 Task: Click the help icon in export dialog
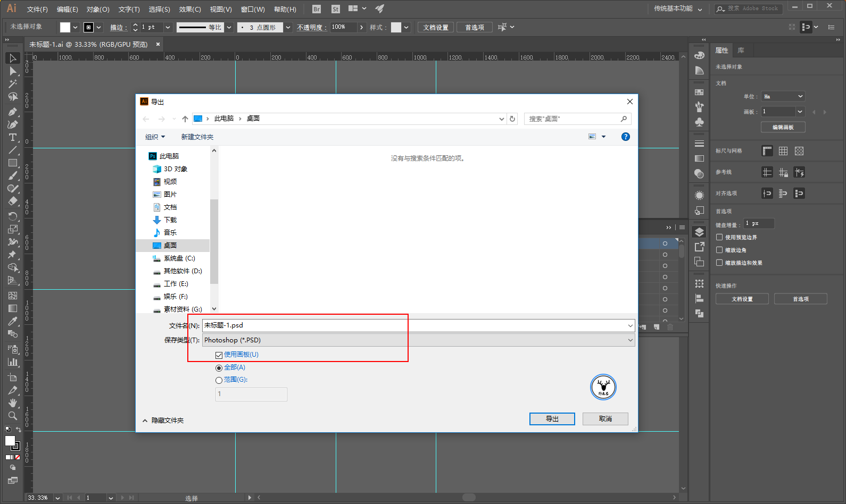(x=626, y=137)
